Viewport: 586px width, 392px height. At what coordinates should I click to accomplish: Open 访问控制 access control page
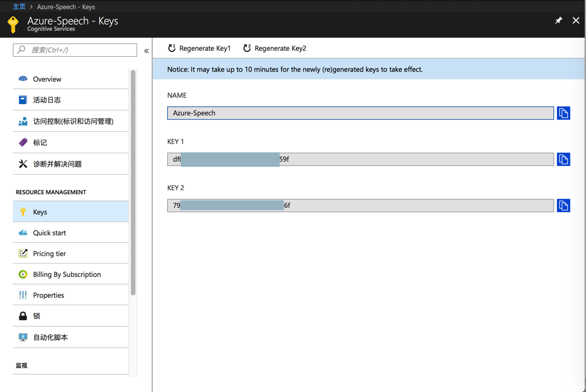pyautogui.click(x=73, y=121)
